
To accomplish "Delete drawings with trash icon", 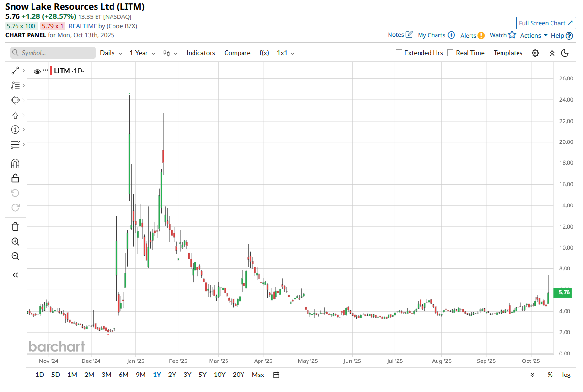I will point(15,226).
